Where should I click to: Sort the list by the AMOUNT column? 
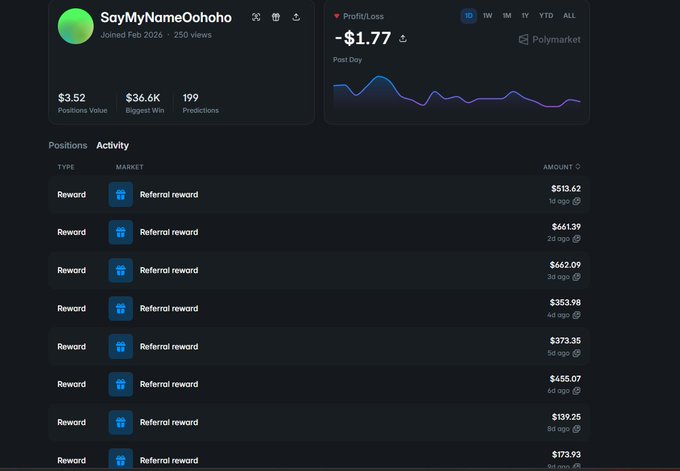(x=562, y=167)
